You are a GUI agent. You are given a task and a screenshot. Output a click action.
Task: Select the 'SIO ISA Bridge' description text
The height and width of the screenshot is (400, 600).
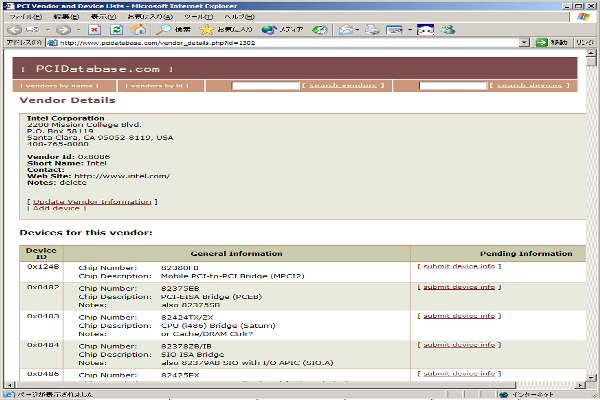192,354
